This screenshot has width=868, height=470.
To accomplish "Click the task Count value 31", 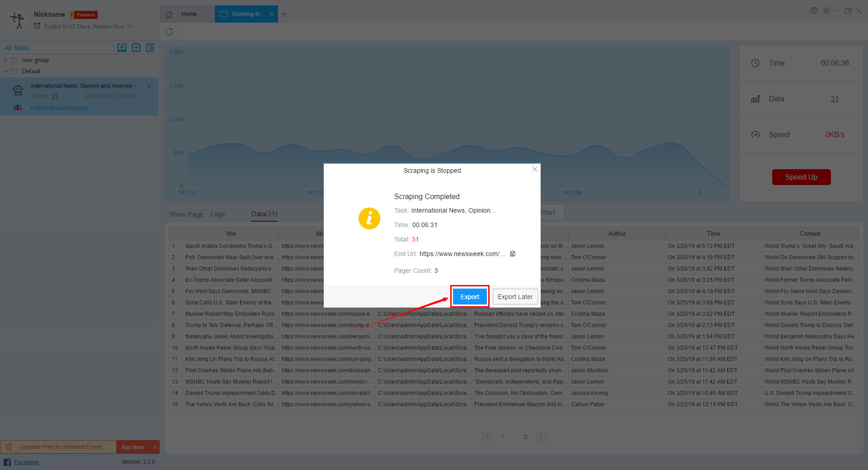I will pyautogui.click(x=55, y=96).
